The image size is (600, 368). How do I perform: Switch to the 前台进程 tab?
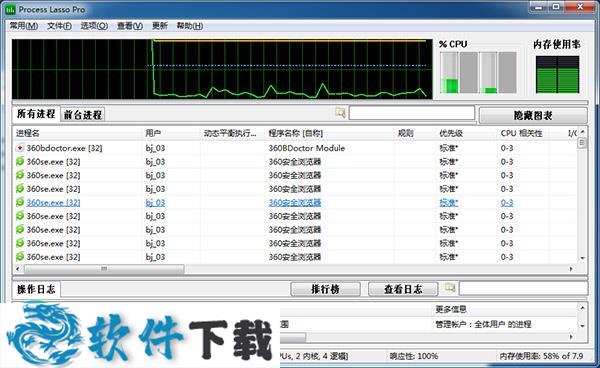tap(83, 115)
